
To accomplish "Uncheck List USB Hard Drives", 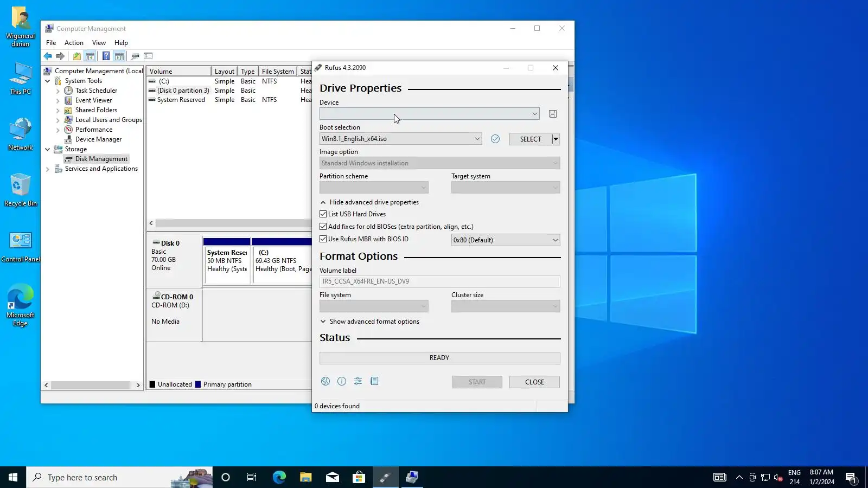I will (x=323, y=214).
